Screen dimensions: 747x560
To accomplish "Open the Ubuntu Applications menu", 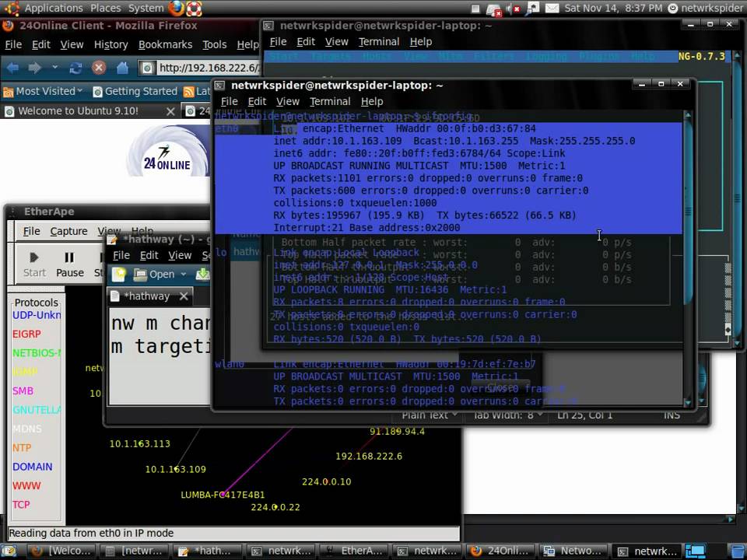I will coord(54,8).
